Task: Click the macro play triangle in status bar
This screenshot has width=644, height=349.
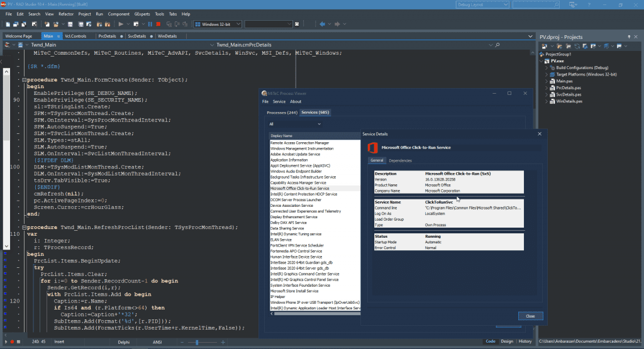Action: point(6,341)
